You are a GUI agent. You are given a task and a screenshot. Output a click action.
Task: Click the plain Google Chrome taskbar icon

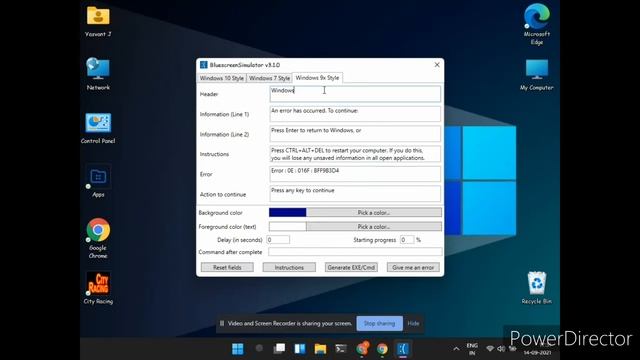pos(382,349)
